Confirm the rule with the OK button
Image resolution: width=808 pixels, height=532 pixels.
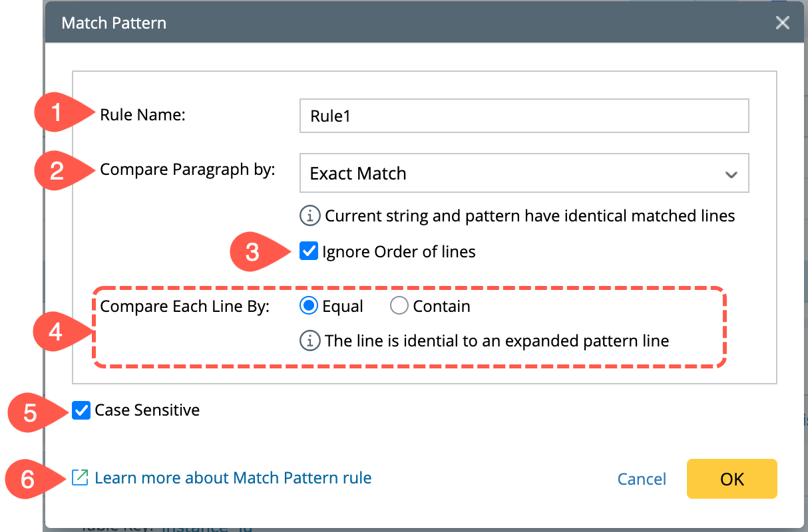coord(731,479)
